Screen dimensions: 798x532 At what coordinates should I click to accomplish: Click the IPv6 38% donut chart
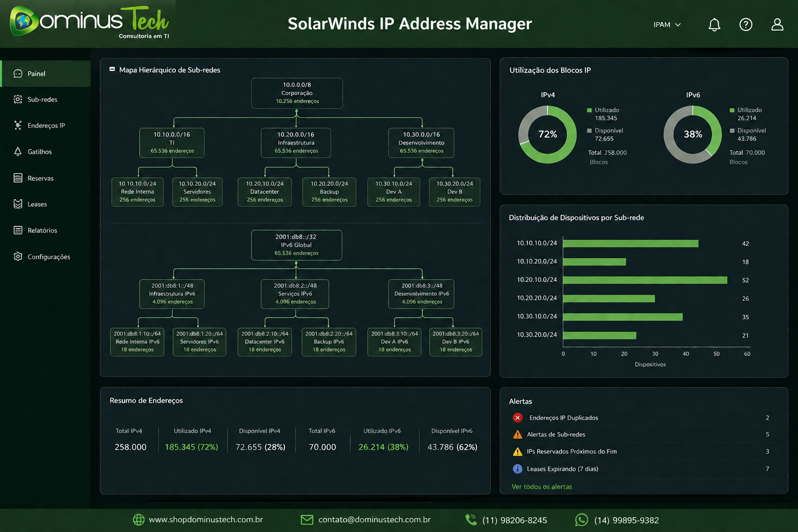click(692, 135)
